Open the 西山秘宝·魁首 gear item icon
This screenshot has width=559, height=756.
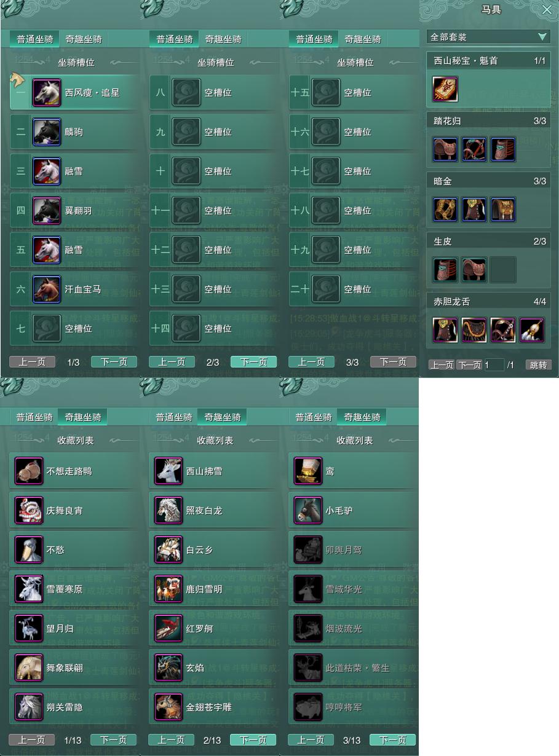[x=445, y=90]
